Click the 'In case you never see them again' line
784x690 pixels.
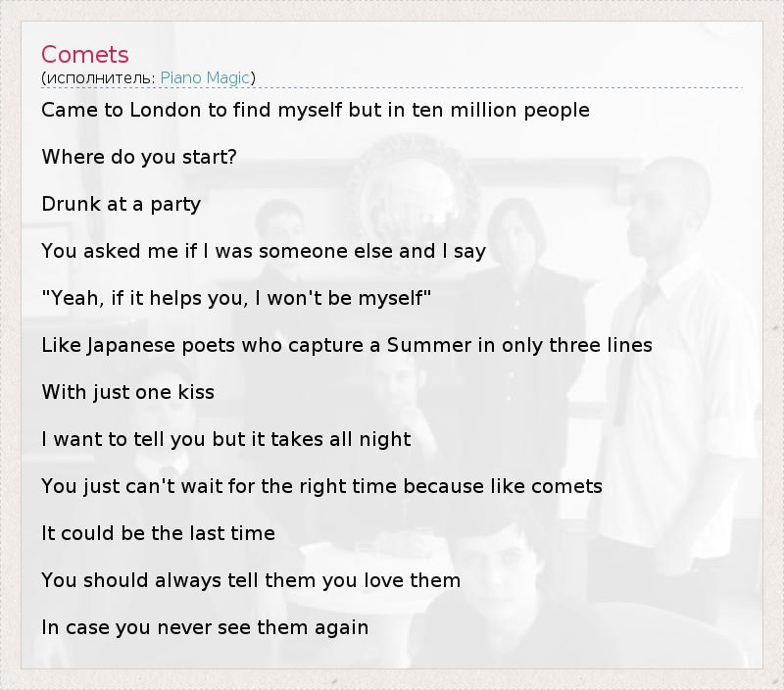[205, 627]
